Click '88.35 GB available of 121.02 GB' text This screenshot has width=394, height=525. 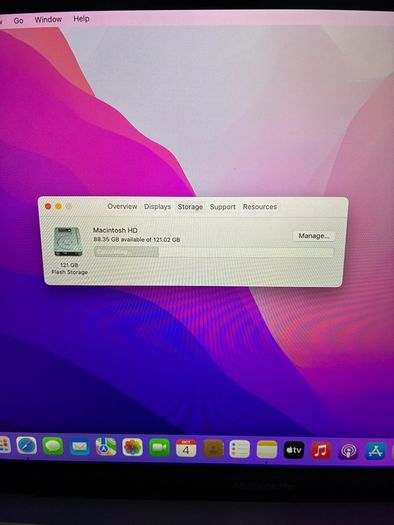tap(137, 239)
